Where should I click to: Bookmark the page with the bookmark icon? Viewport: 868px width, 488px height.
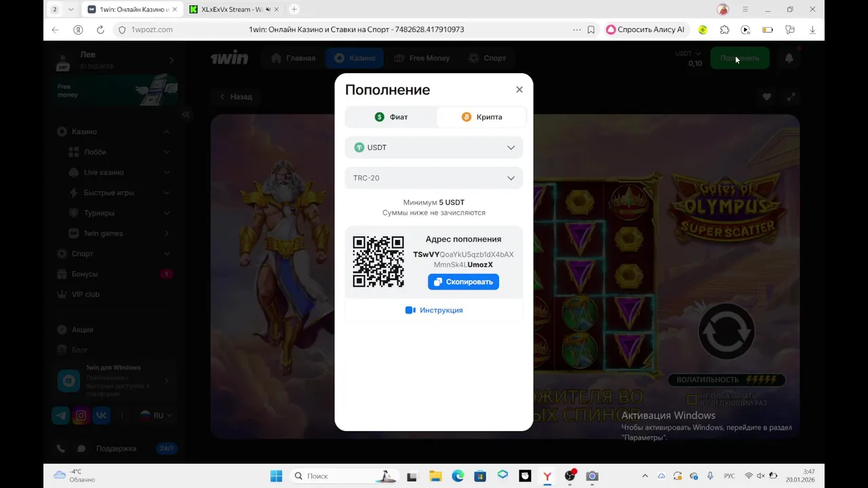point(591,30)
